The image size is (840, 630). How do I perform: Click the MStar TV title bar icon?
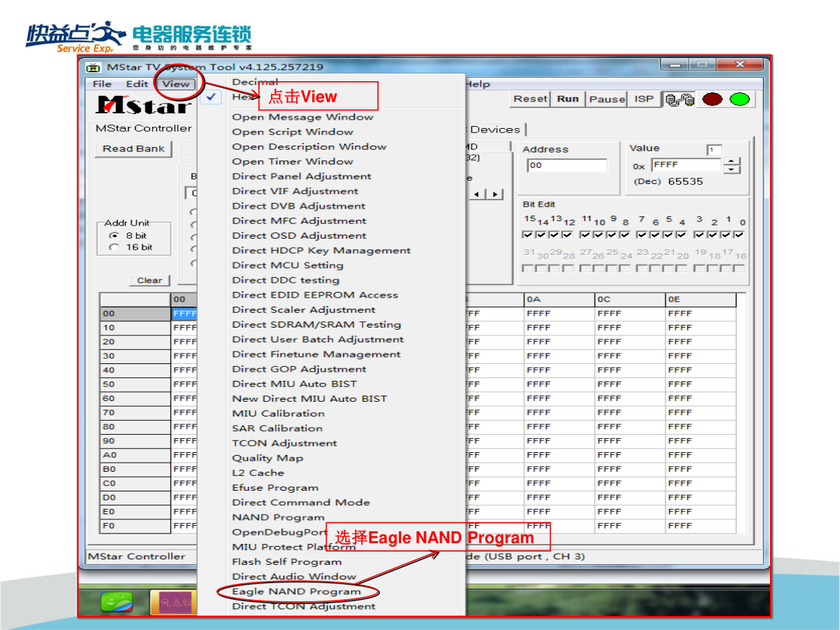(93, 67)
